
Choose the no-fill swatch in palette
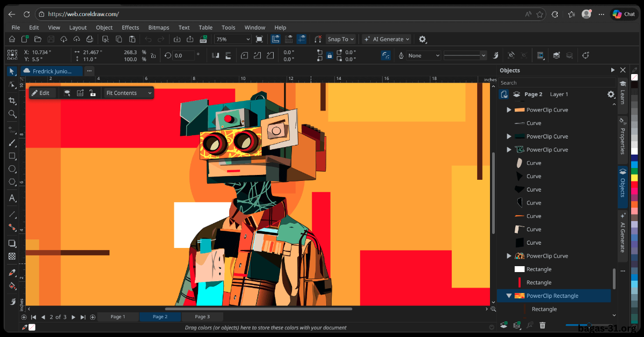click(x=634, y=77)
